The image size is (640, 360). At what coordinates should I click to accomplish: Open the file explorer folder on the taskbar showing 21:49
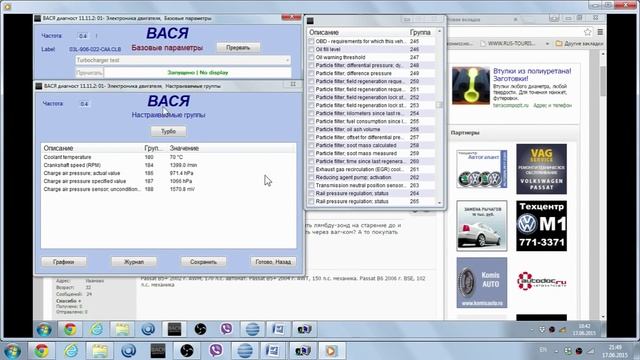pyautogui.click(x=100, y=351)
